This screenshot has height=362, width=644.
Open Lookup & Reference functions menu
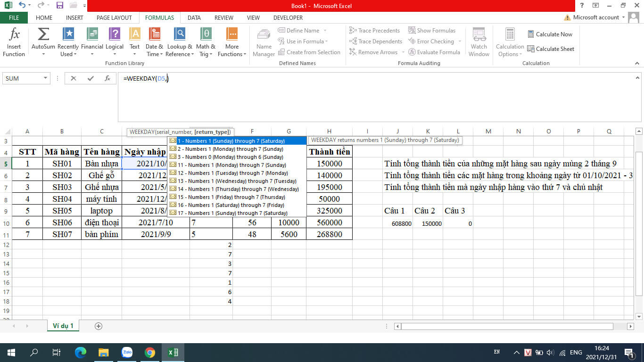click(x=180, y=42)
